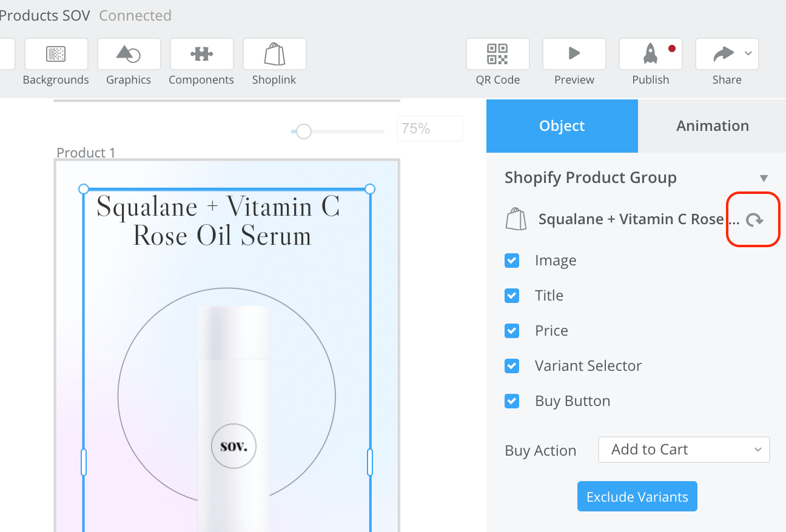
Task: Click the Product 1 page label
Action: pos(86,153)
